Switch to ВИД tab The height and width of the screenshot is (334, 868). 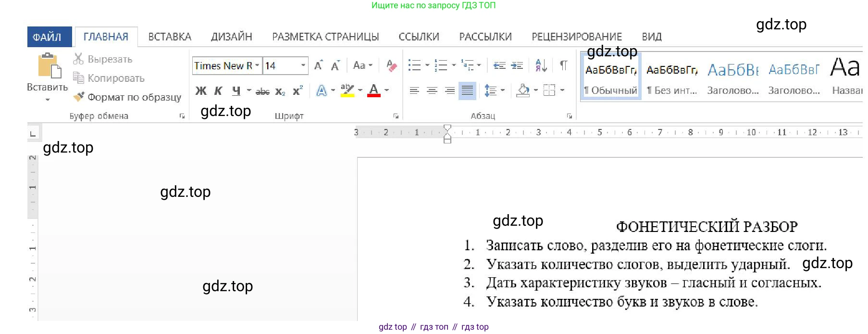[x=652, y=37]
